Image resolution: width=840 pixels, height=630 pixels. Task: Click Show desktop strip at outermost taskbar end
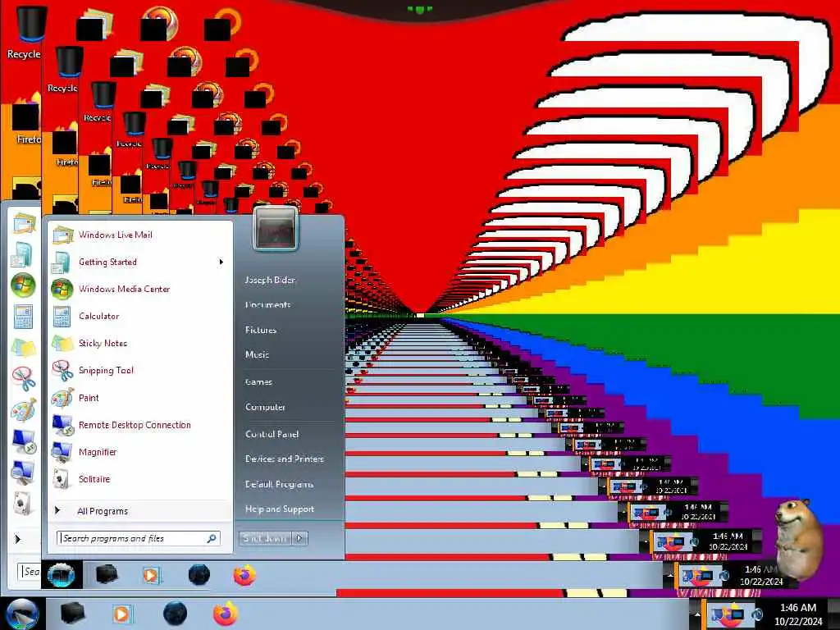(x=834, y=614)
